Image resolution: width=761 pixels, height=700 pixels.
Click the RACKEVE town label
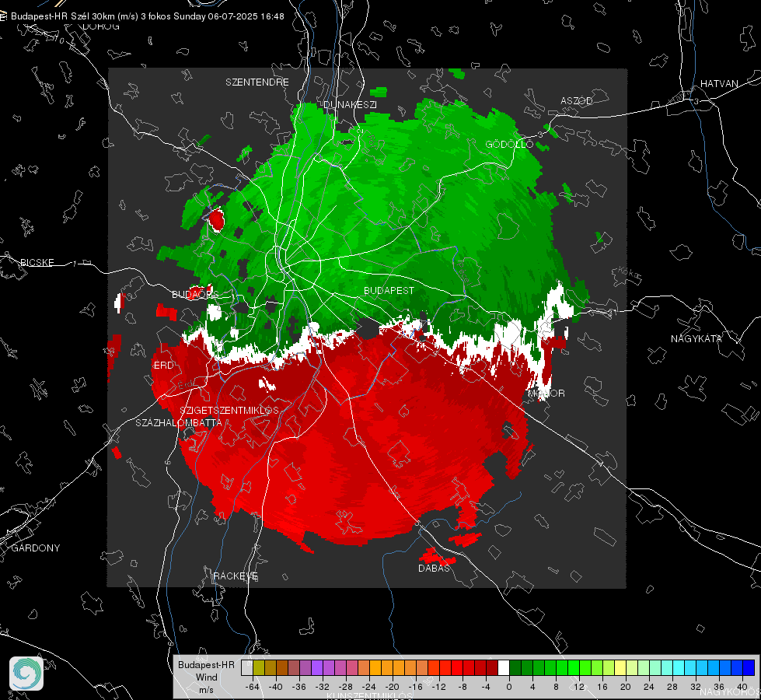(236, 576)
